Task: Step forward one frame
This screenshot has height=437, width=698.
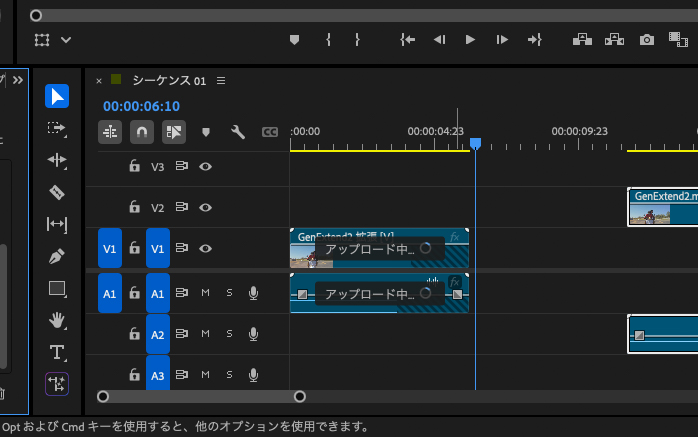Action: pos(502,40)
